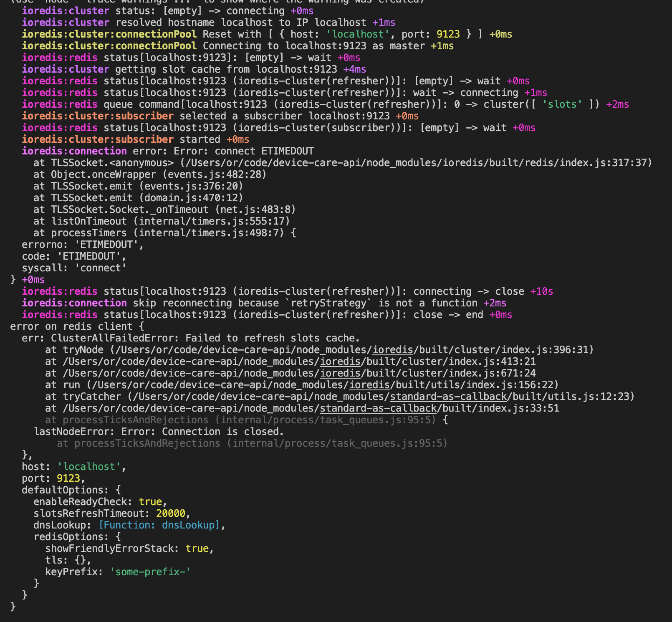The width and height of the screenshot is (672, 622).
Task: Click the underlined 'ioredis' link in the tryNode line
Action: 392,350
